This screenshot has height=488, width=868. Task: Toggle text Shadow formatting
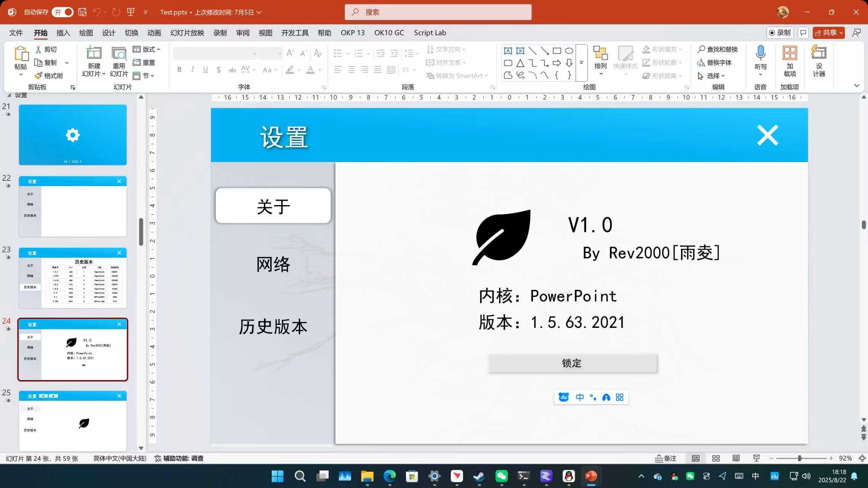[218, 70]
